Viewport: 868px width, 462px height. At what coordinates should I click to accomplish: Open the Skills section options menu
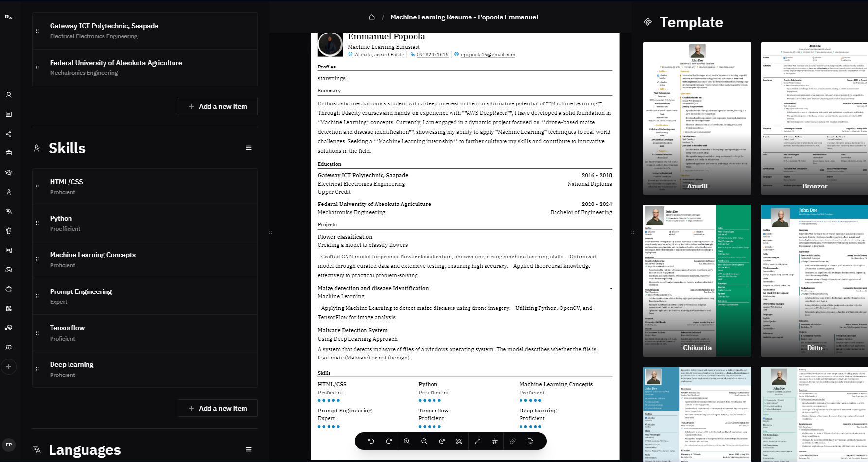[249, 148]
